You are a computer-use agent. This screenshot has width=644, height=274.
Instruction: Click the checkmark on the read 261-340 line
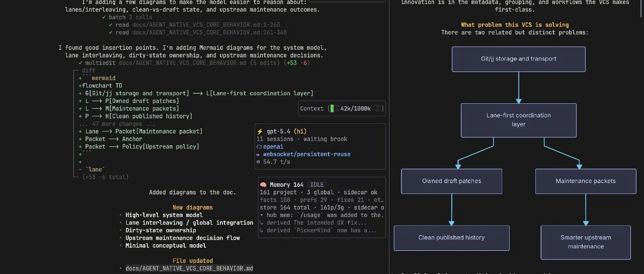[x=111, y=32]
